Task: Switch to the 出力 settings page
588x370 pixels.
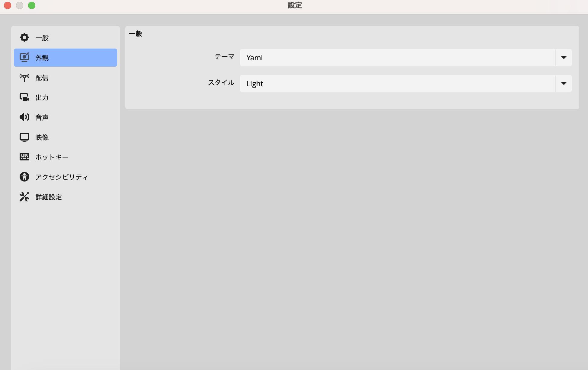Action: [66, 97]
